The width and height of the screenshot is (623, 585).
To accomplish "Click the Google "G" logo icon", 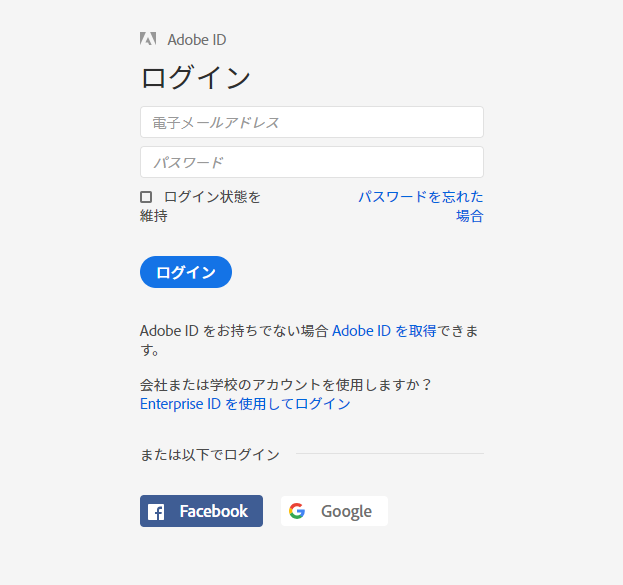I will pyautogui.click(x=297, y=511).
